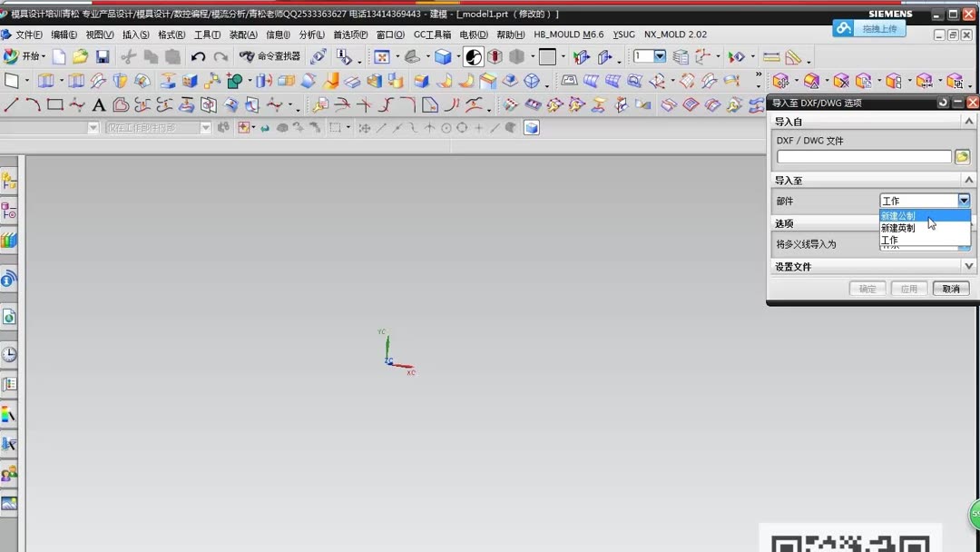Click the 命令查找器 button
This screenshot has height=552, width=980.
pos(272,55)
